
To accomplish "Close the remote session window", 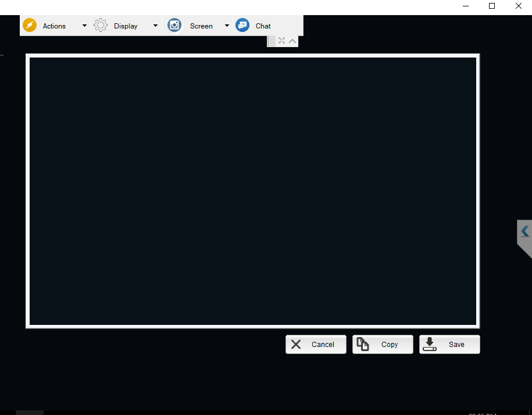I will [x=519, y=6].
